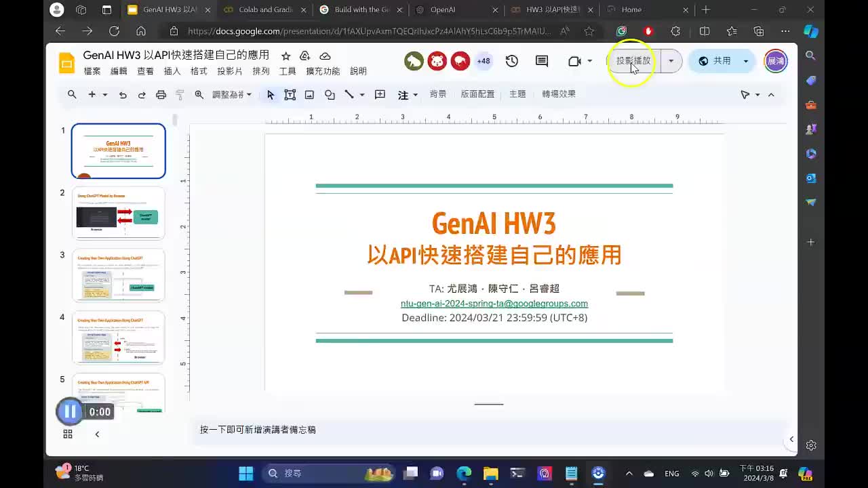Expand the Share options dropdown arrow
Screen dimensions: 868x488
745,61
